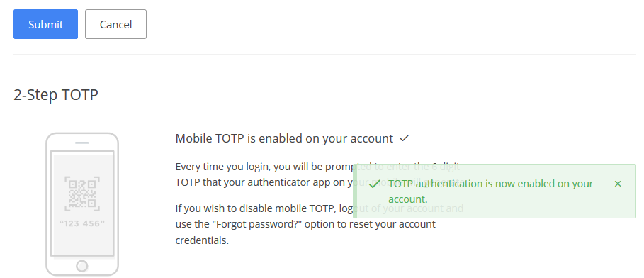Screen dimensions: 644x278
Task: Click the phone illustration's gray screen area
Action: (x=82, y=204)
